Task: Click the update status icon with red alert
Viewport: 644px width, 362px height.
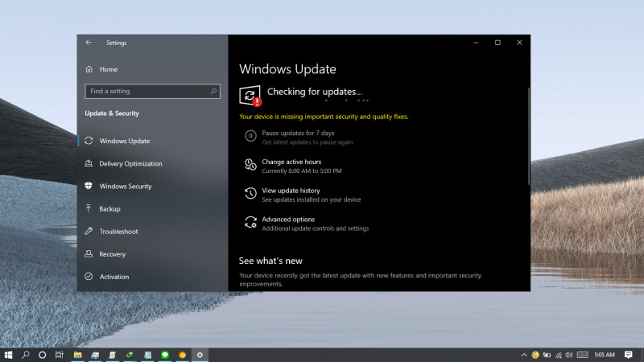Action: [x=250, y=96]
